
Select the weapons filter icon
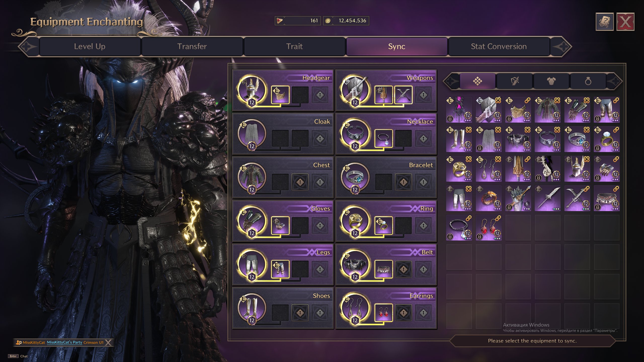[514, 81]
